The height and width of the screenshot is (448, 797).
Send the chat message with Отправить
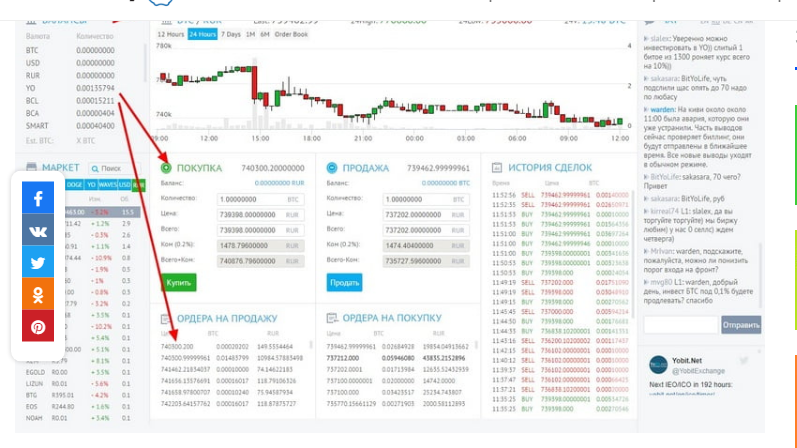point(741,325)
